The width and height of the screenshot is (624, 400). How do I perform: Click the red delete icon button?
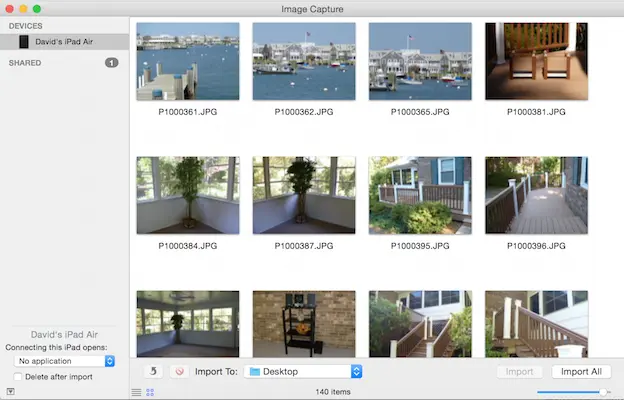click(x=179, y=371)
